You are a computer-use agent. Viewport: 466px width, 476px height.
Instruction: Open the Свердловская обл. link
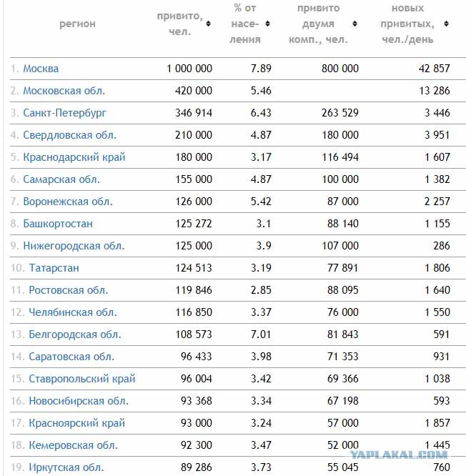[70, 135]
